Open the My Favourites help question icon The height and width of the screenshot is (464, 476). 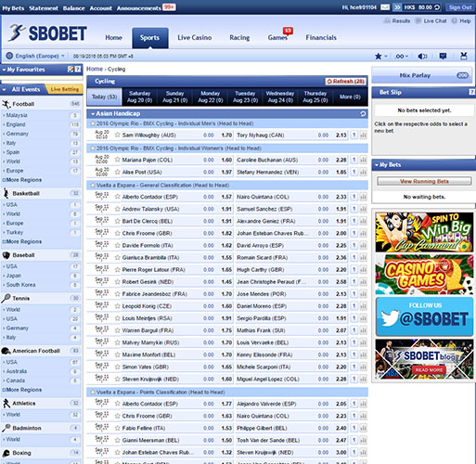click(x=78, y=69)
